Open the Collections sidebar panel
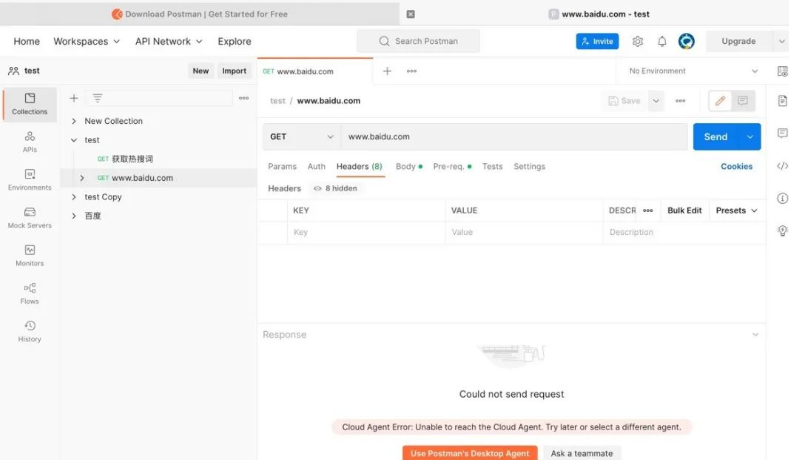 coord(29,103)
